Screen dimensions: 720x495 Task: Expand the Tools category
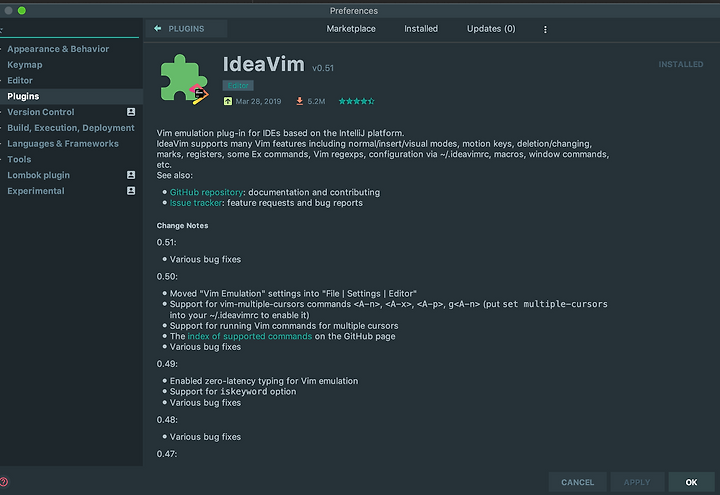19,159
